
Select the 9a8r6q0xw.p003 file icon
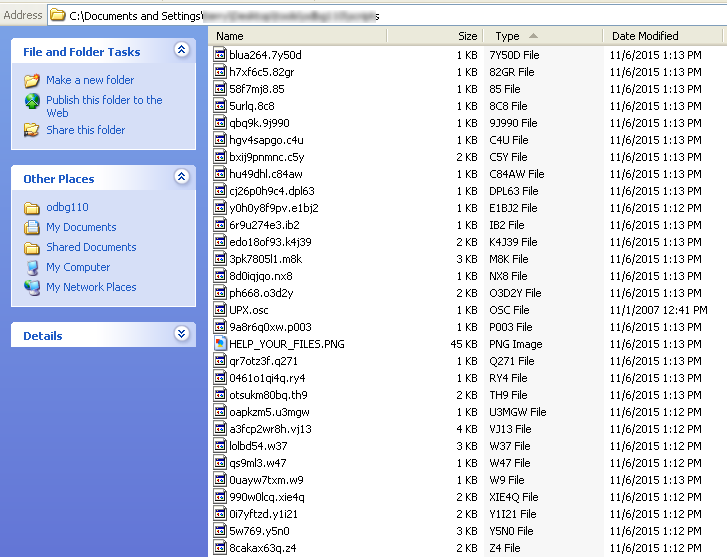(x=220, y=327)
